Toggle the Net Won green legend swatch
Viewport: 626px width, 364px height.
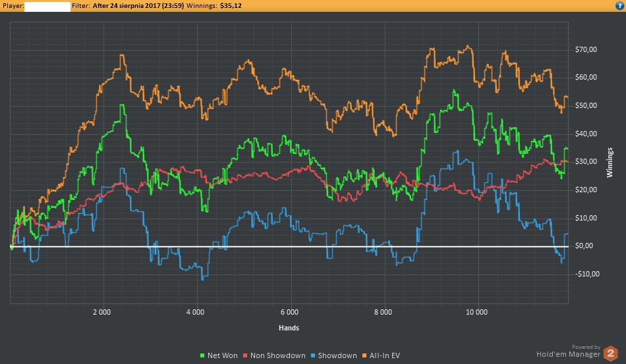point(202,355)
